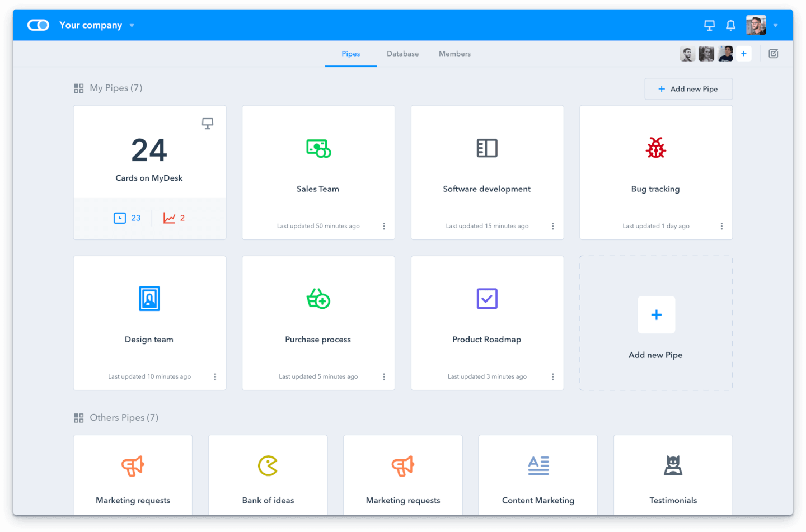The height and width of the screenshot is (532, 806).
Task: Click the My Pipes grid icon
Action: (79, 88)
